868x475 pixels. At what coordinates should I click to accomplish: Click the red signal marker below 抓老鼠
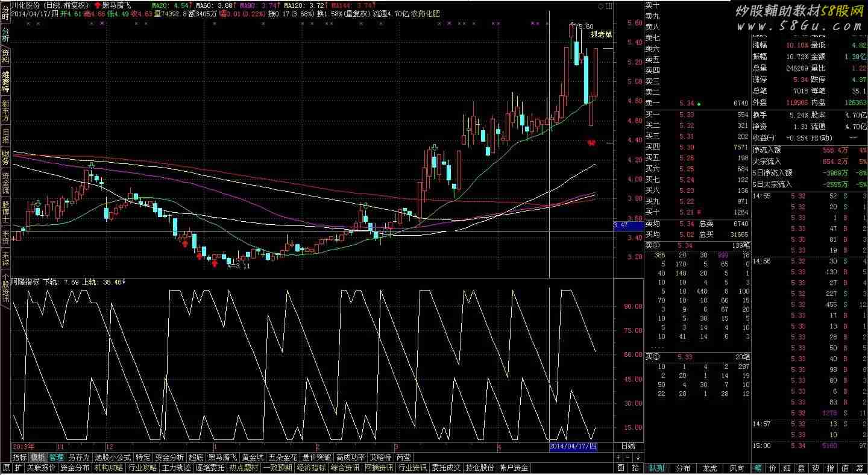(x=592, y=143)
